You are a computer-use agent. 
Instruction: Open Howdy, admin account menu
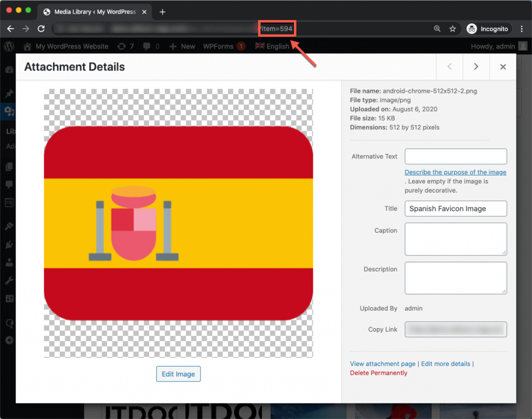tap(499, 46)
